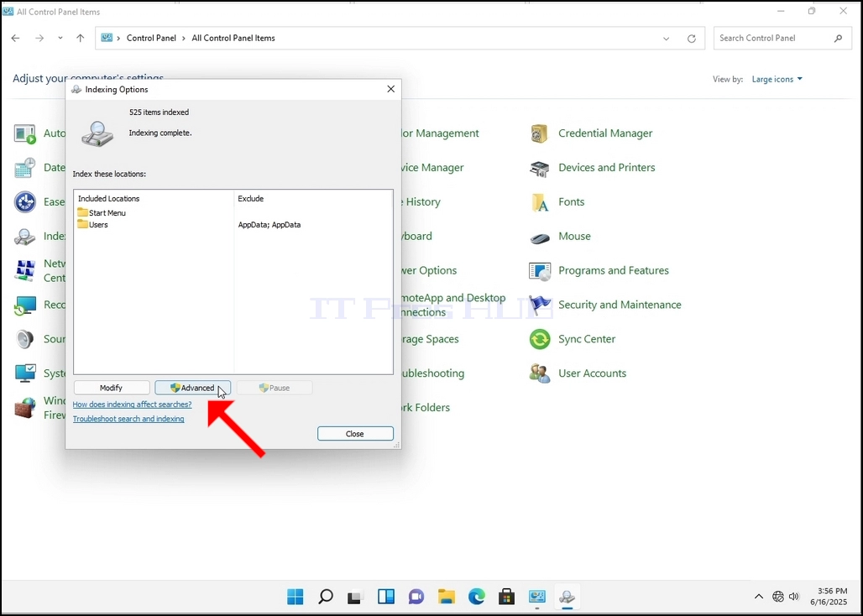Open Microsoft Store from the taskbar
This screenshot has width=863, height=616.
point(506,596)
